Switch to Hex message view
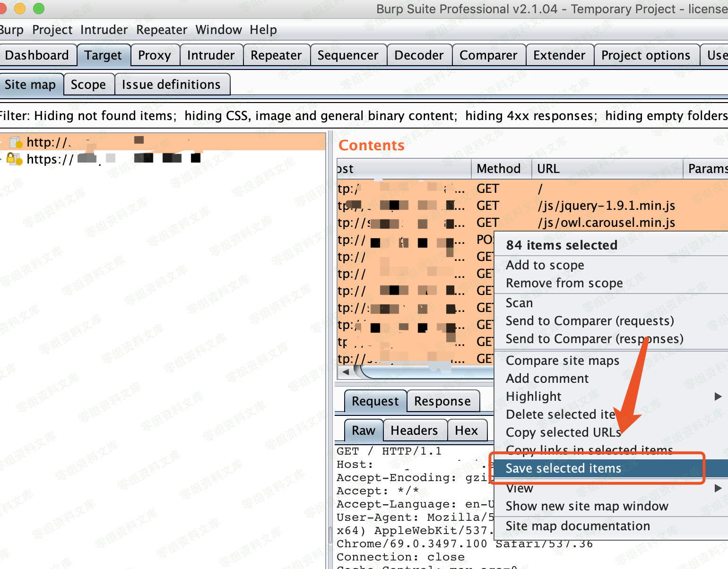 pyautogui.click(x=466, y=431)
